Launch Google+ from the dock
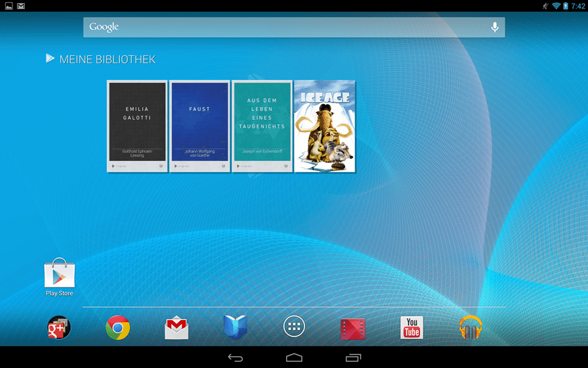Viewport: 588px width, 368px height. coord(59,327)
